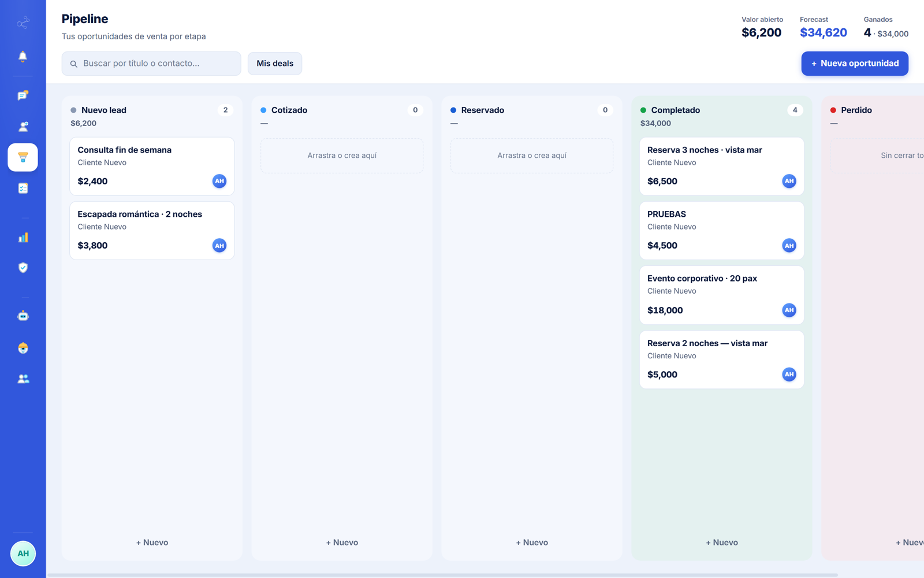Open the Consulta fin de semana deal card
The image size is (924, 578).
pyautogui.click(x=152, y=166)
